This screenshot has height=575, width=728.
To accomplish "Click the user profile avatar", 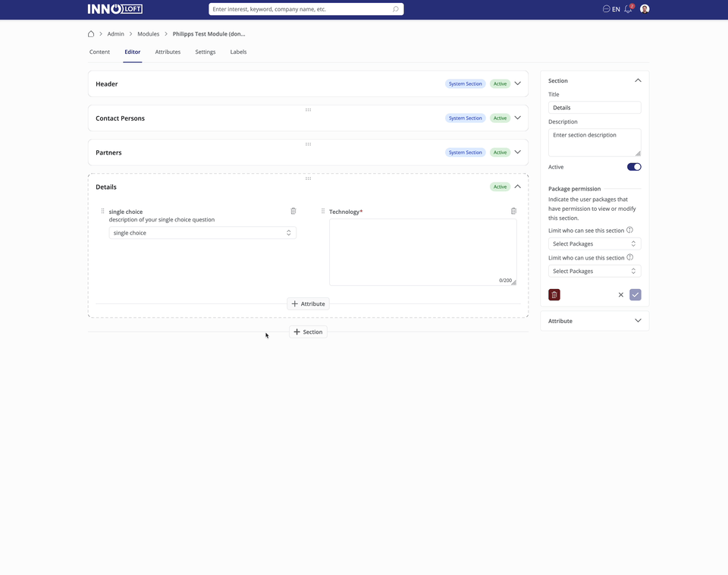I will click(x=645, y=9).
